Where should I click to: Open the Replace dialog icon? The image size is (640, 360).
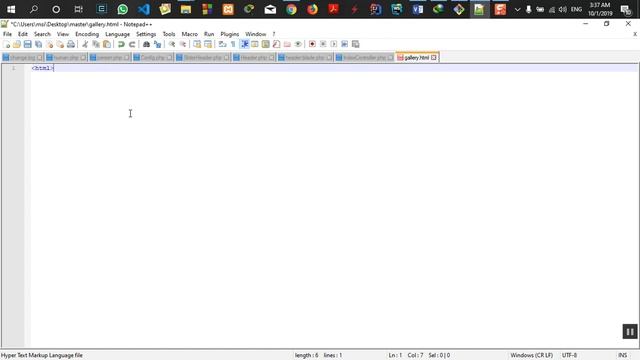(x=157, y=44)
